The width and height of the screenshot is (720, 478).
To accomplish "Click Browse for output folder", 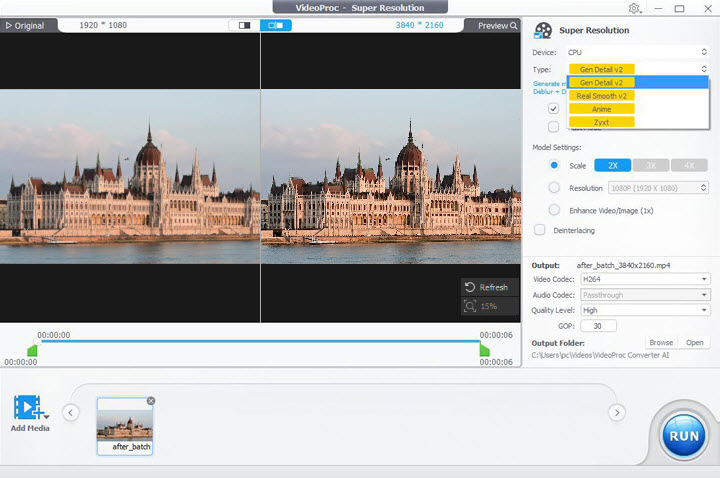I will [660, 343].
